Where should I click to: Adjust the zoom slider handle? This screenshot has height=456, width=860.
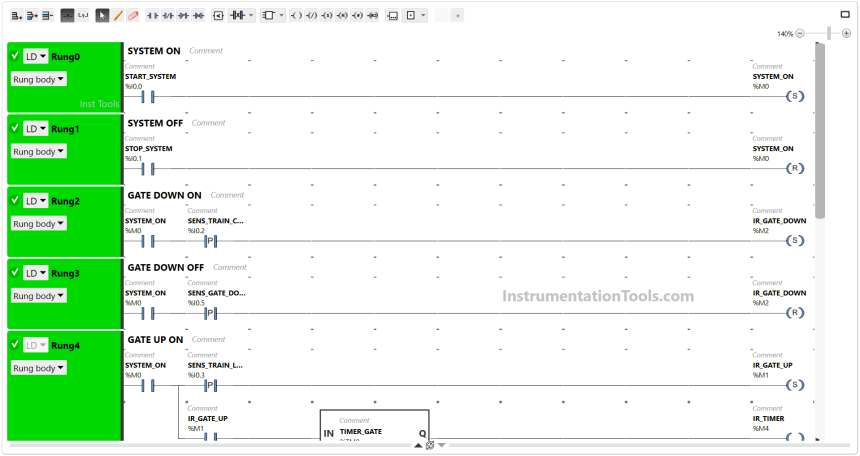pyautogui.click(x=829, y=33)
